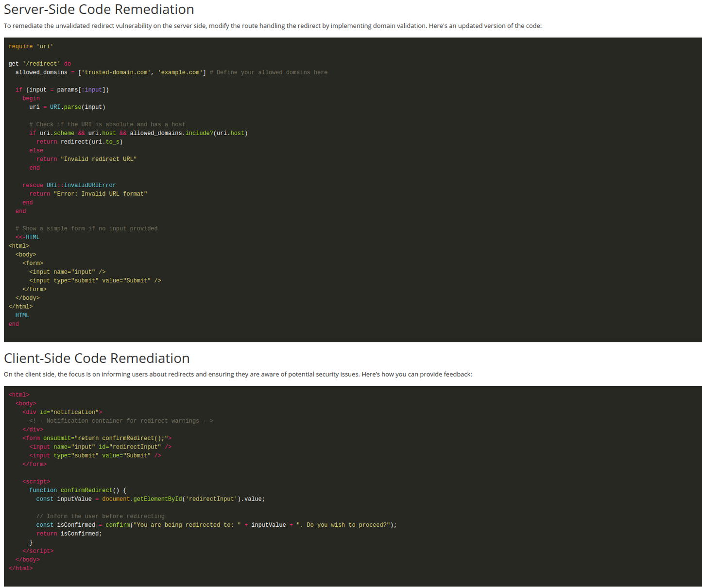Click the uri.scheme && uri.host condition line
Viewport: 702px width, 588px height.
click(138, 133)
